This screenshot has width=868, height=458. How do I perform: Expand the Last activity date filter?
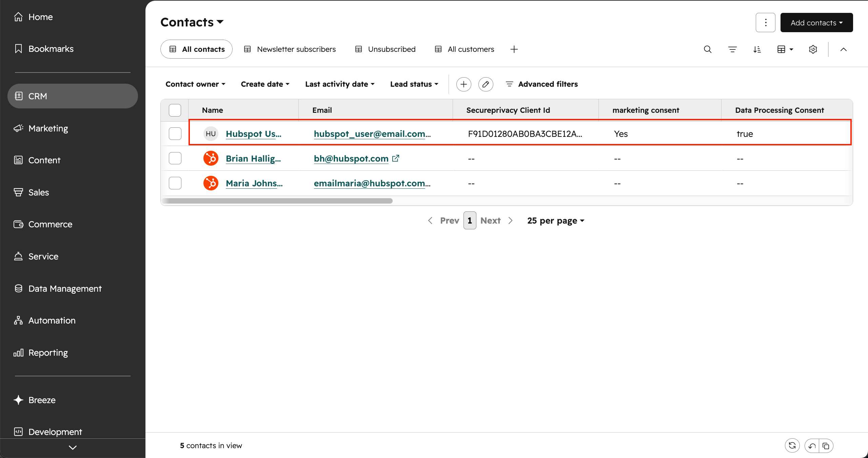340,84
